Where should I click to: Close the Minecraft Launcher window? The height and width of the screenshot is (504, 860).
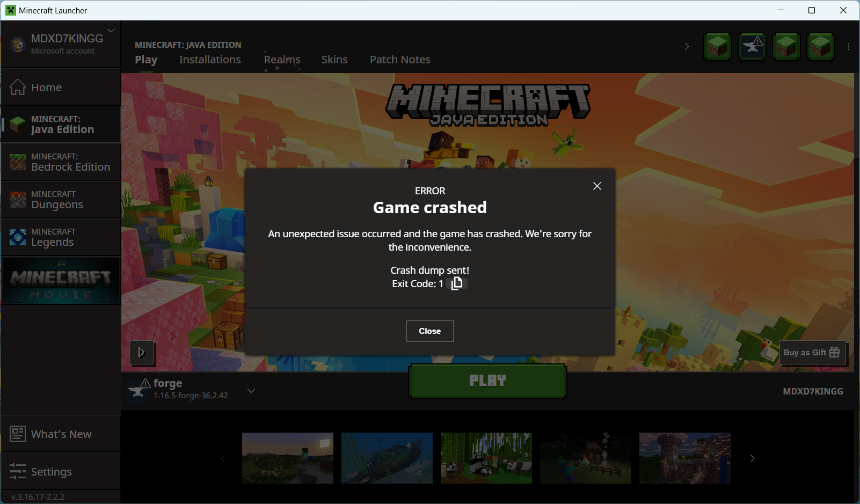pos(843,10)
